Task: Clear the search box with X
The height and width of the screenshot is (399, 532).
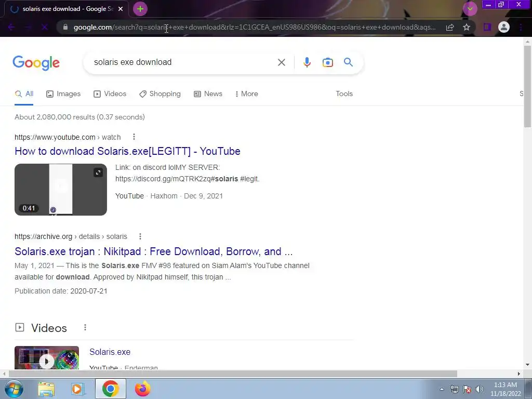Action: point(281,62)
